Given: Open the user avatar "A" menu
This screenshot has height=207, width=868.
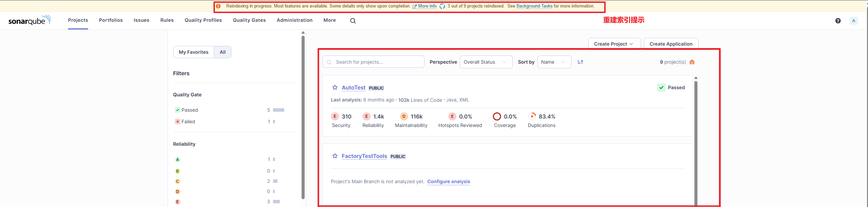Looking at the screenshot, I should click(x=854, y=21).
